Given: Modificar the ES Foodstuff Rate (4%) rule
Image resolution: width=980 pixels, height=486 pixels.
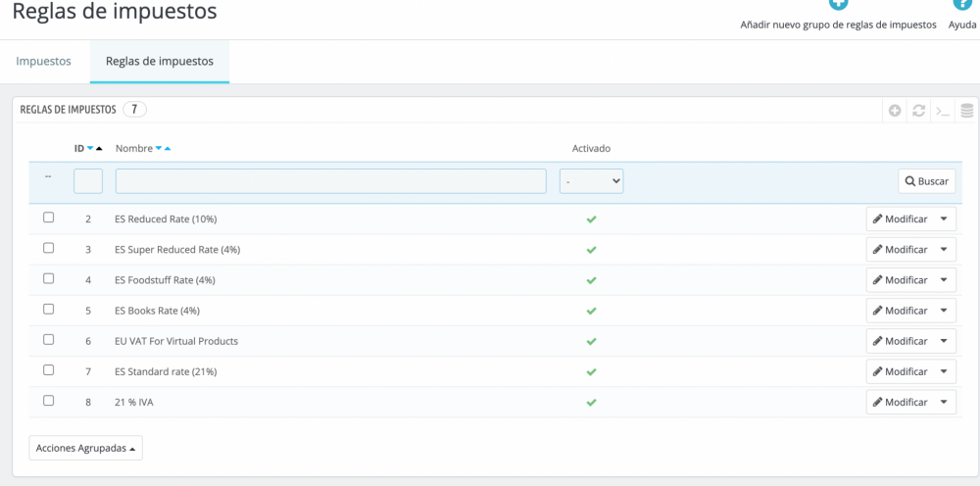Looking at the screenshot, I should (900, 280).
